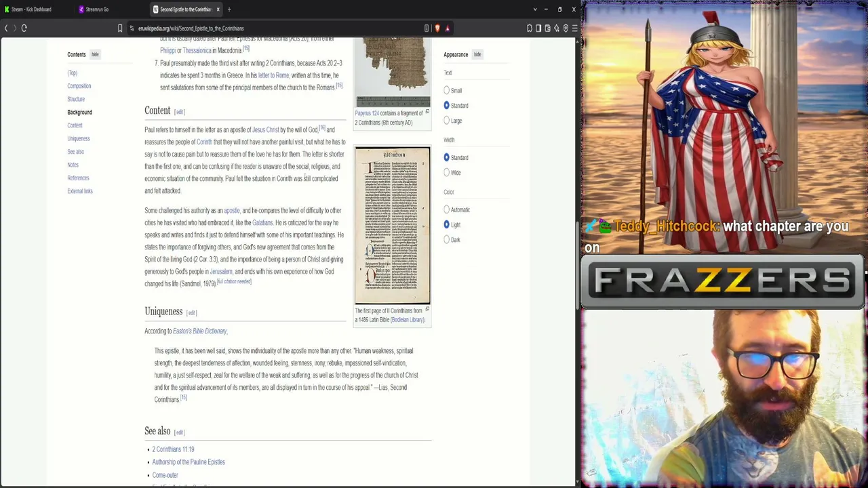Open Easton's Bible Dictionary link
The image size is (868, 488).
pos(199,331)
